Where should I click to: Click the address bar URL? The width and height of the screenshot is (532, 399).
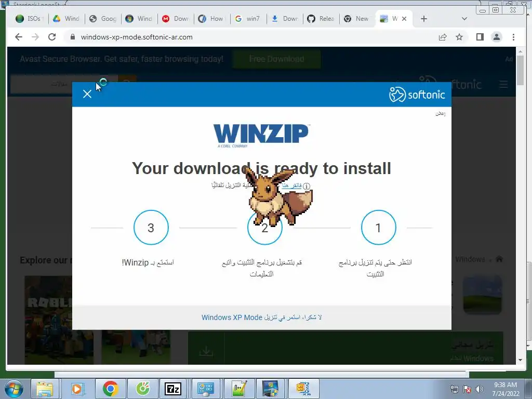coord(137,37)
